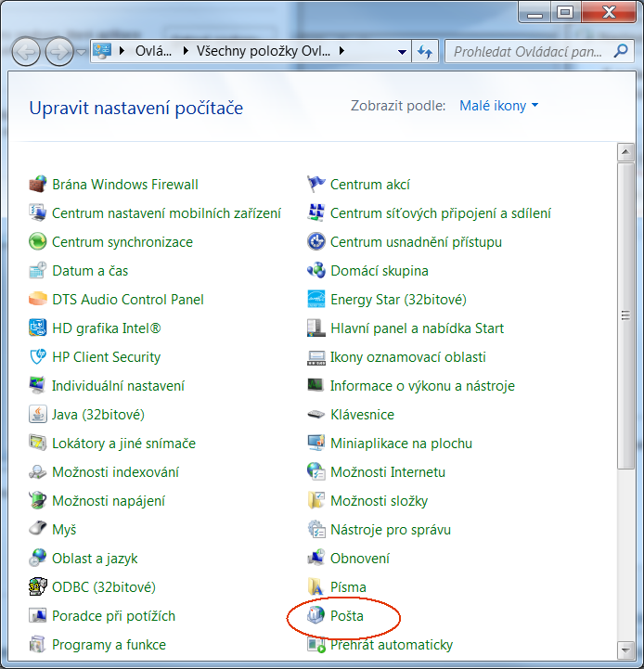Click the Zobrazit podle label
This screenshot has width=644, height=669.
coord(398,106)
